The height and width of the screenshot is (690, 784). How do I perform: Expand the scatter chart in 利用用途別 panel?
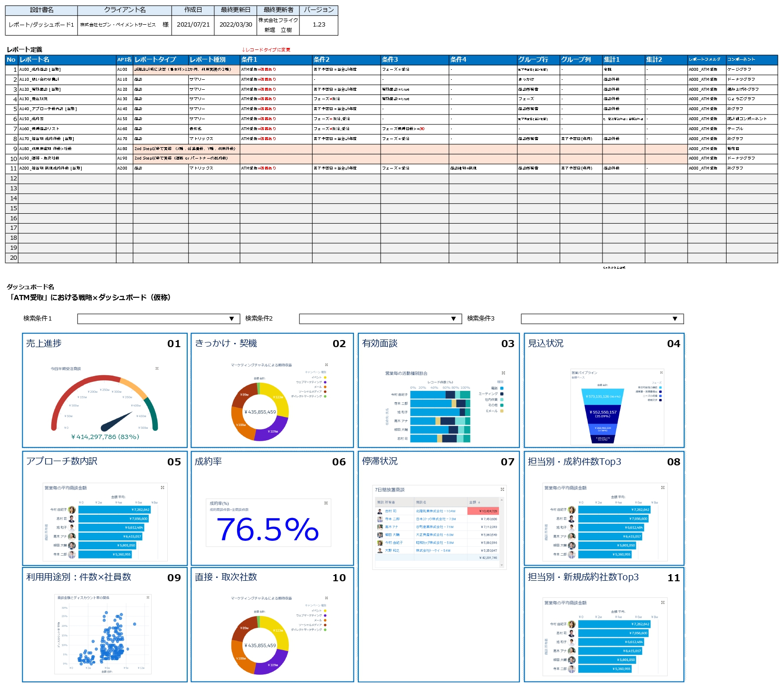click(148, 598)
